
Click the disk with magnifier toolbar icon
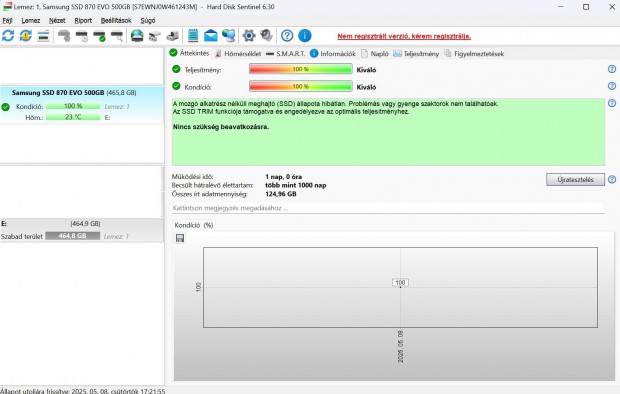coord(117,36)
